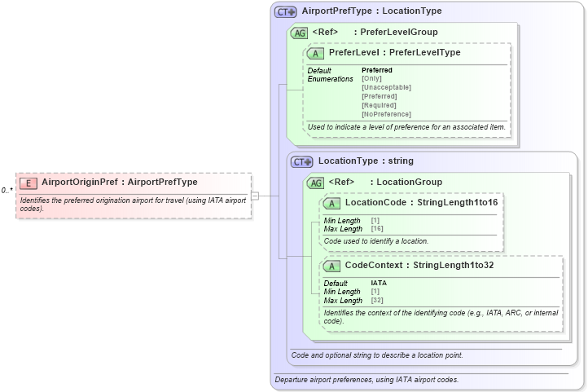Click the 'Used to indicate a level of preference' description
Viewport: 588px width, 392px height.
pyautogui.click(x=406, y=127)
